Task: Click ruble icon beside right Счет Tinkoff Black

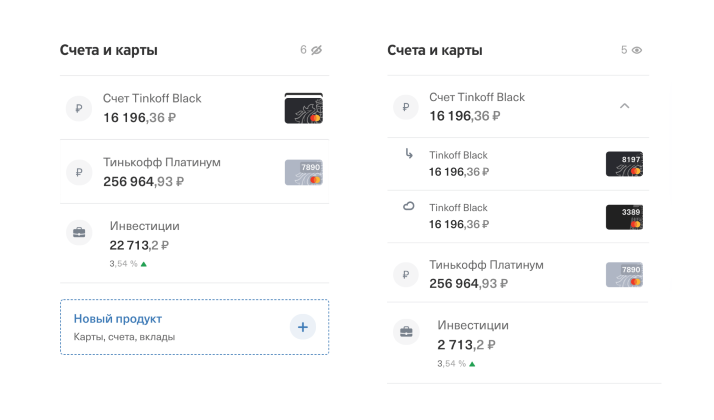Action: 405,107
